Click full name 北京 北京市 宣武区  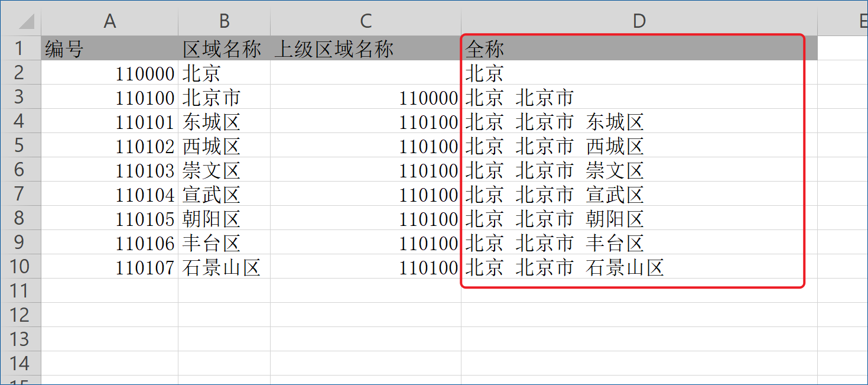[639, 193]
